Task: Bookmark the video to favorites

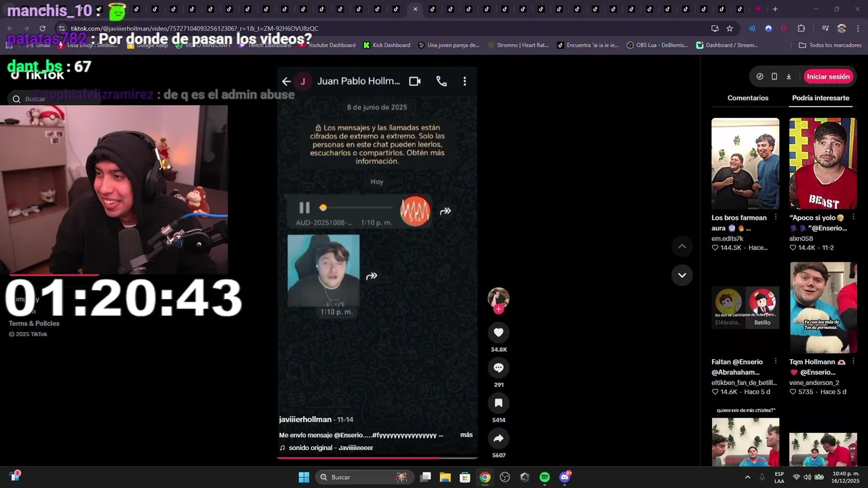Action: [x=498, y=403]
